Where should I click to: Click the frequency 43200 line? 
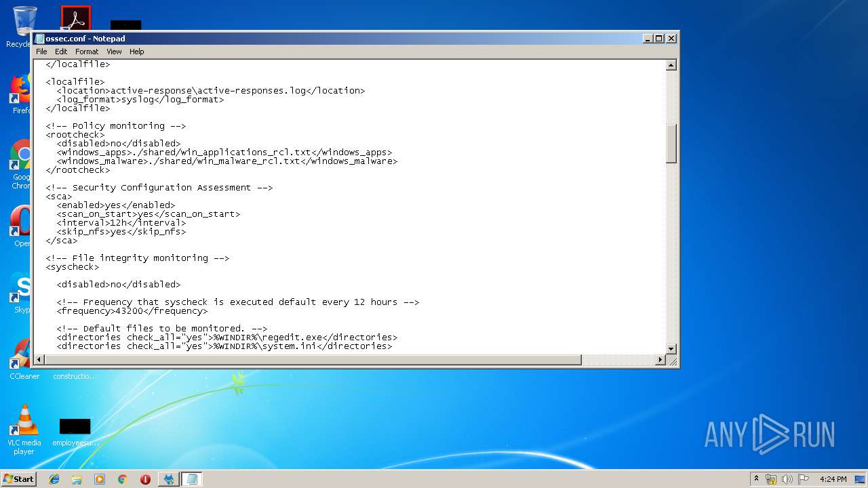(x=132, y=311)
